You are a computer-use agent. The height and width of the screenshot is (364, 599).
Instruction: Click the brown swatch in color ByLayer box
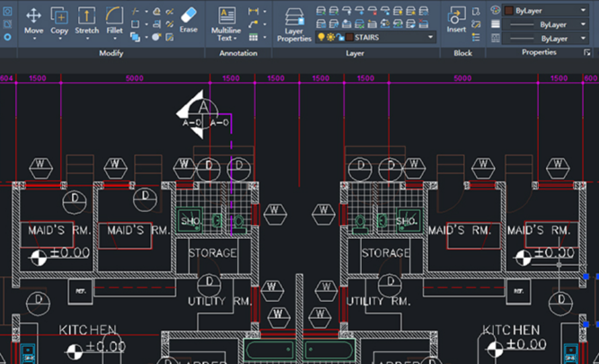click(509, 10)
